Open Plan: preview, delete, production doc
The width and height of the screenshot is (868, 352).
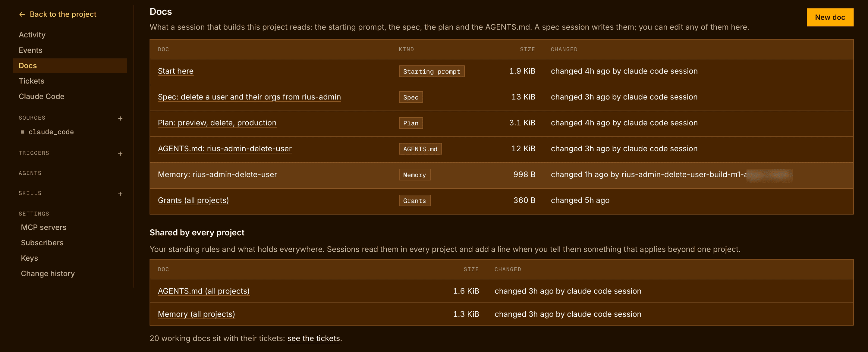217,123
